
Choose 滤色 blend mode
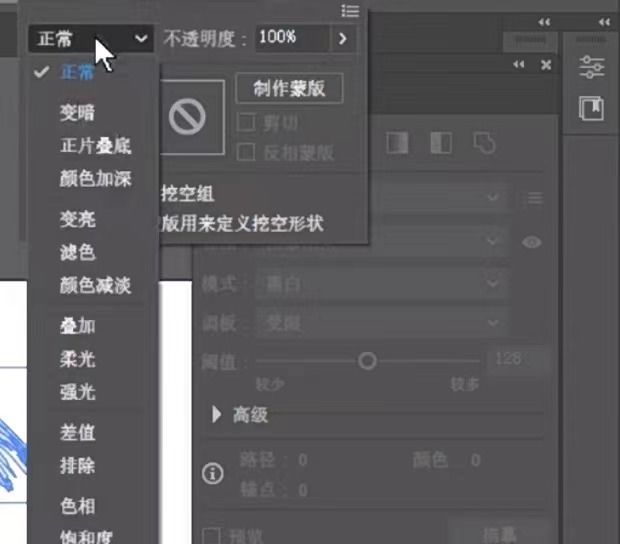pyautogui.click(x=77, y=252)
